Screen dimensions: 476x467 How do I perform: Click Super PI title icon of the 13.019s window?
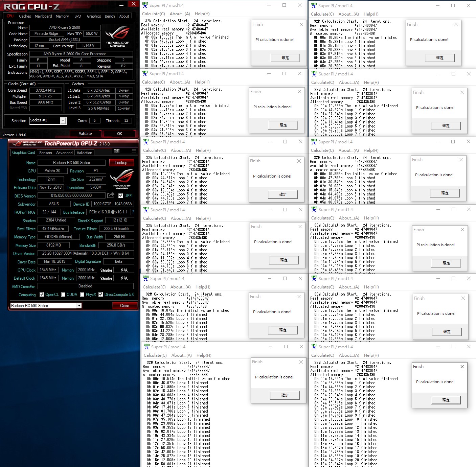click(314, 209)
